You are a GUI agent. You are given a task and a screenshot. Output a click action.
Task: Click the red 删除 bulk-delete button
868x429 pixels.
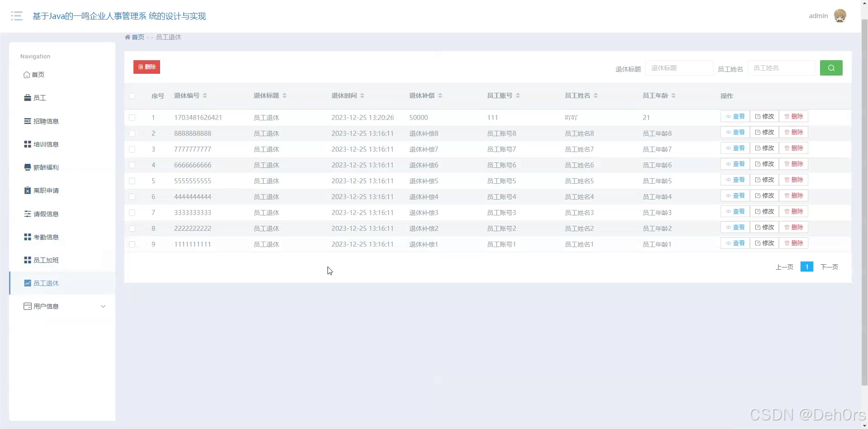[146, 67]
